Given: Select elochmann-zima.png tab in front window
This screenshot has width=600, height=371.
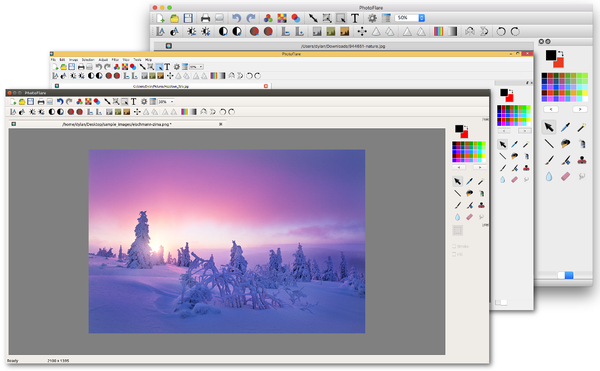Looking at the screenshot, I should [117, 124].
